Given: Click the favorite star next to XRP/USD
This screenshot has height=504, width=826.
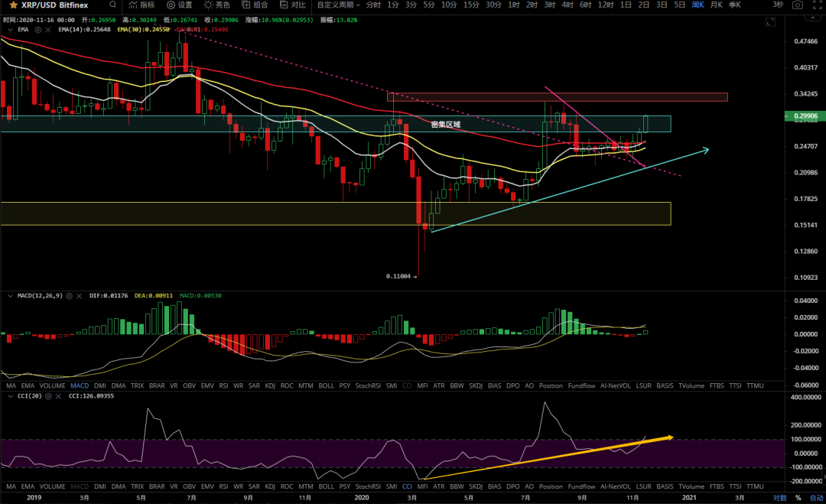Looking at the screenshot, I should pyautogui.click(x=13, y=5).
